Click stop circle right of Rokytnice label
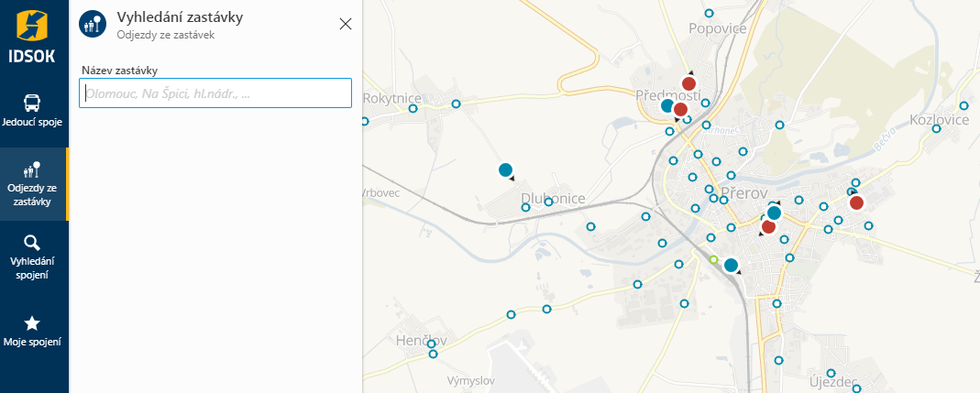This screenshot has width=980, height=393. pos(413,108)
